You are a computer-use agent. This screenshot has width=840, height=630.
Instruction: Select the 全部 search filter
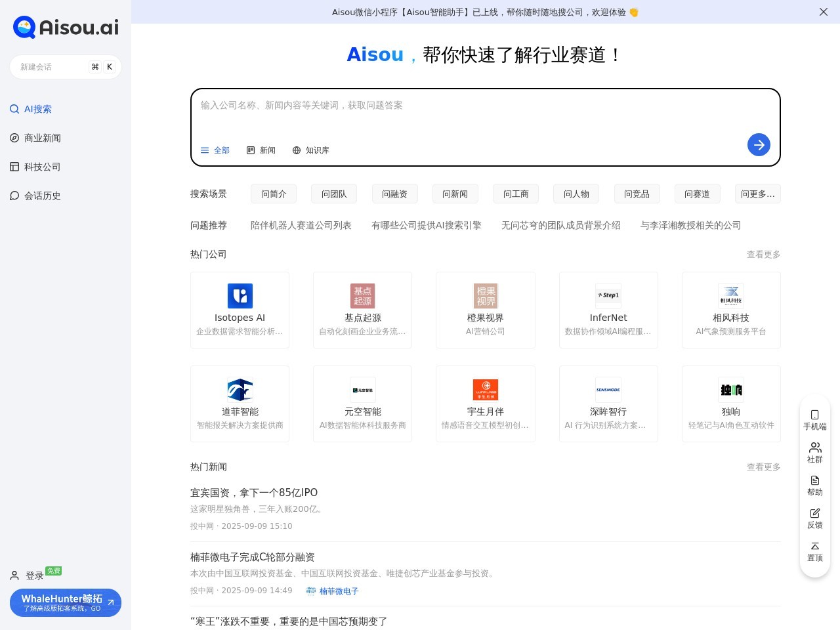(215, 150)
